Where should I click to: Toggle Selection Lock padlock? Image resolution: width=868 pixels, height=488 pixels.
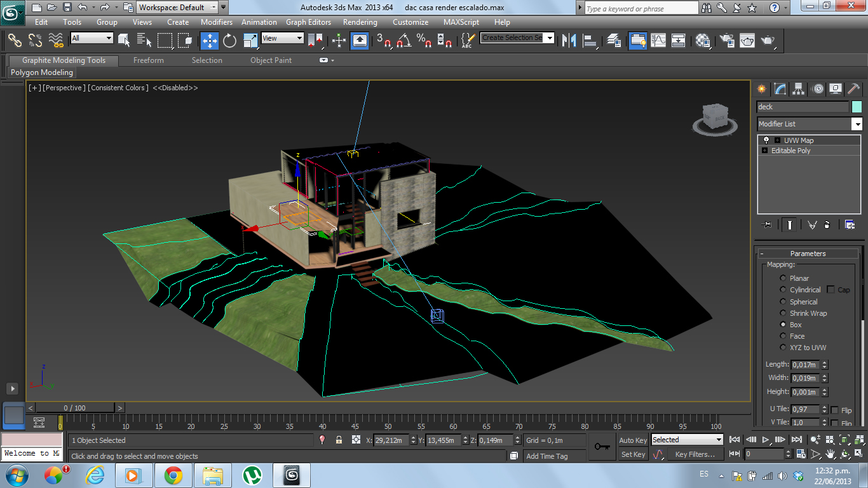coord(339,440)
